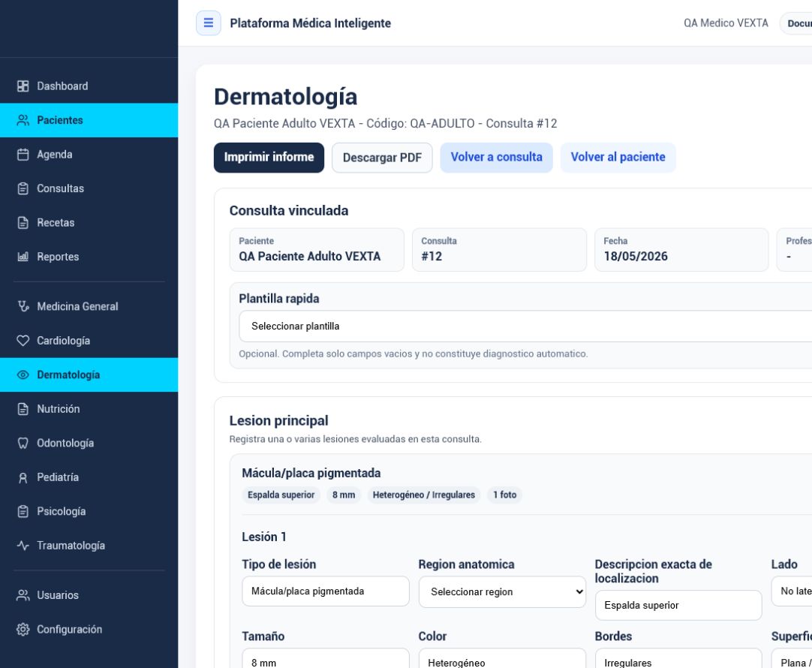The image size is (812, 668).
Task: Click QA Medico VEXTA user name
Action: (726, 23)
